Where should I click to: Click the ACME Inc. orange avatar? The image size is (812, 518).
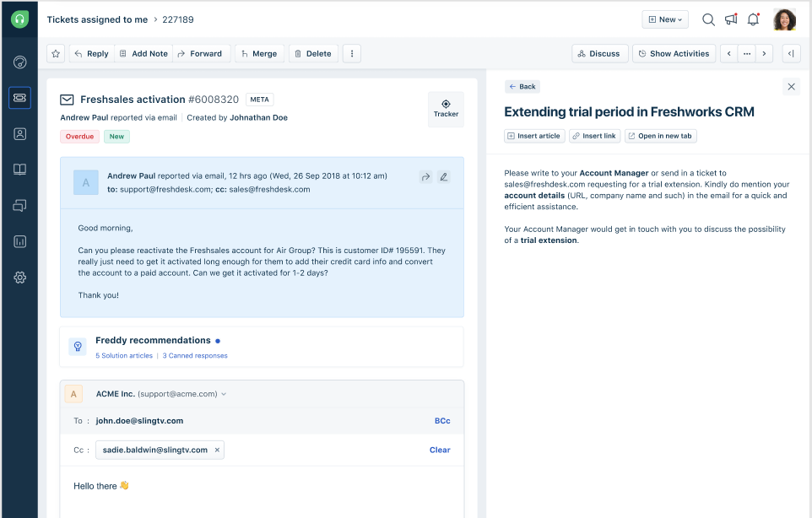click(x=73, y=394)
